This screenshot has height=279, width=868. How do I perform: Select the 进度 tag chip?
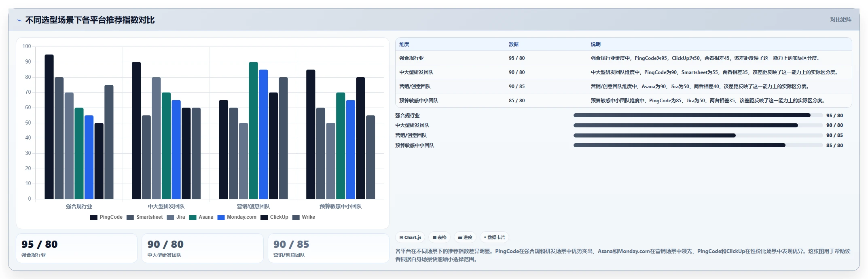click(x=465, y=237)
